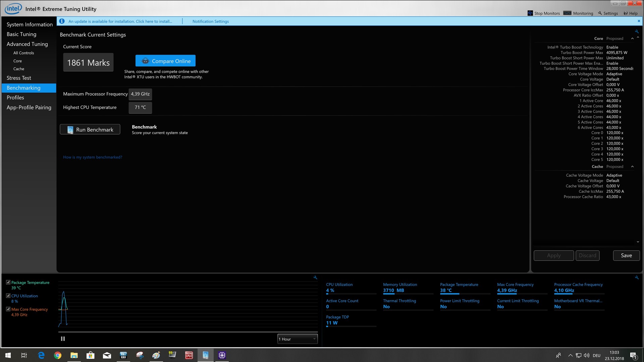Open Task View on the taskbar

(24, 355)
